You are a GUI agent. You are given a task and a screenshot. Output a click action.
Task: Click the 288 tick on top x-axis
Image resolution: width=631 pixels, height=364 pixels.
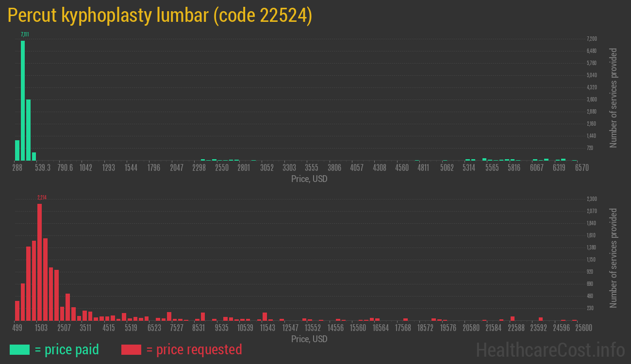[x=17, y=167]
